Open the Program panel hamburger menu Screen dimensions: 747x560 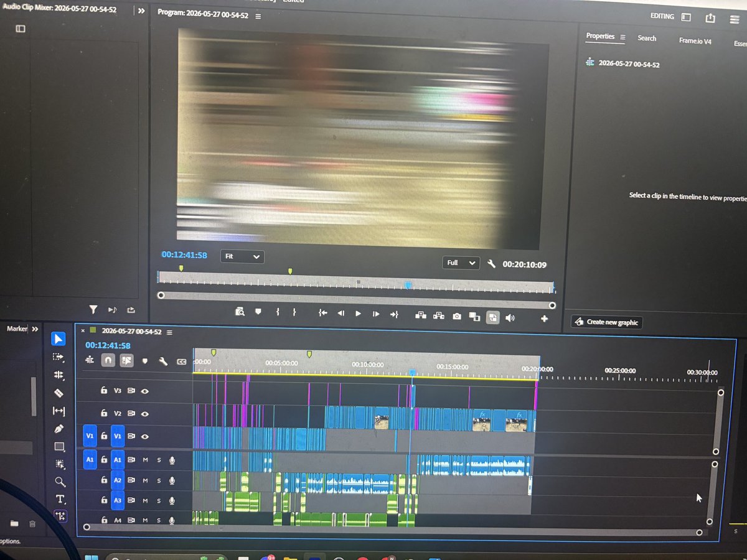pos(258,16)
